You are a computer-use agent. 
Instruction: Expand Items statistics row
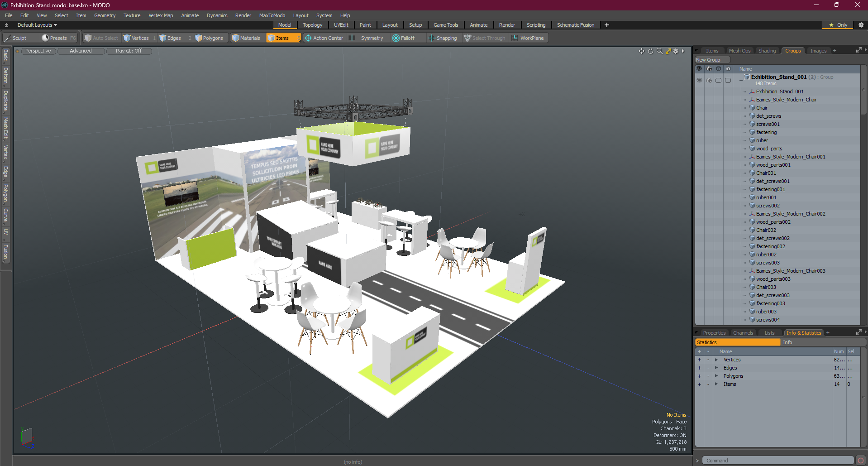coord(716,384)
